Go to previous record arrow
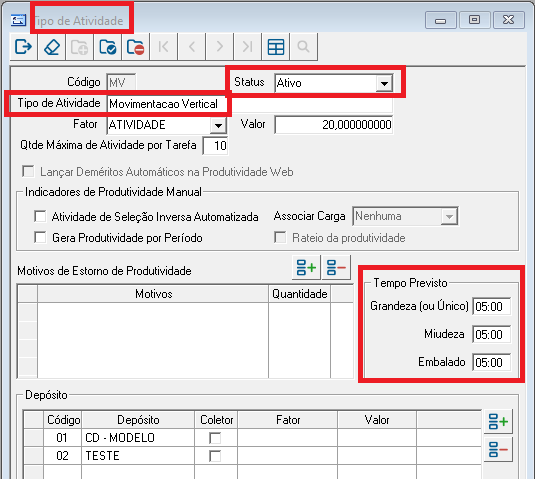 pyautogui.click(x=192, y=47)
